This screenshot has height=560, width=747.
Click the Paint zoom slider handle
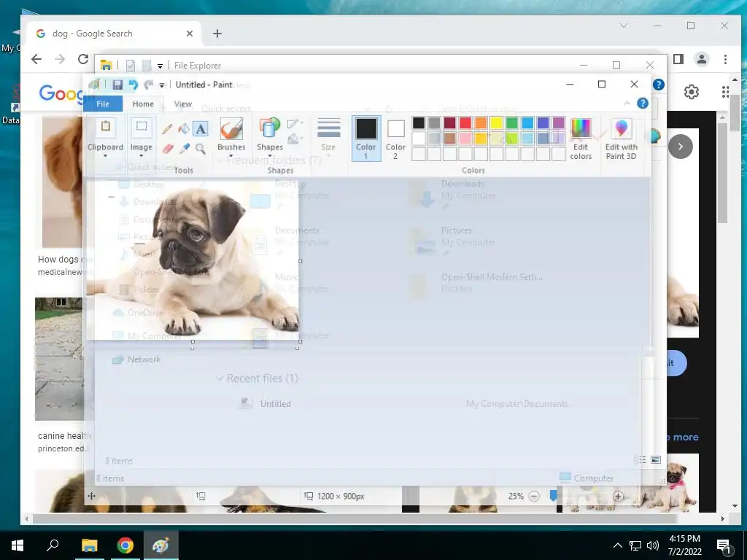tap(553, 496)
